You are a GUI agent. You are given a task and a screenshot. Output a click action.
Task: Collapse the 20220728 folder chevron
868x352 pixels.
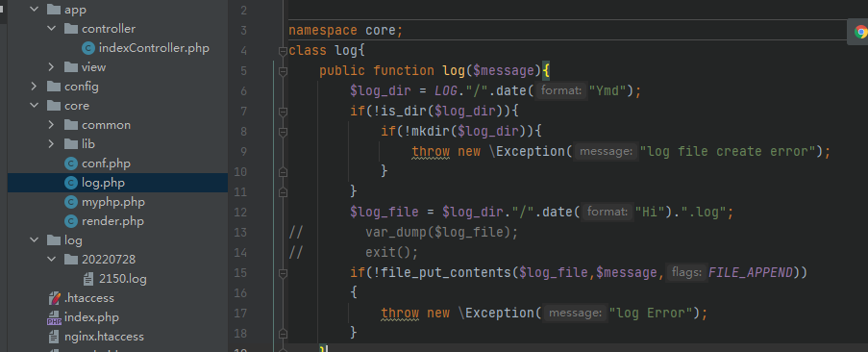point(52,260)
